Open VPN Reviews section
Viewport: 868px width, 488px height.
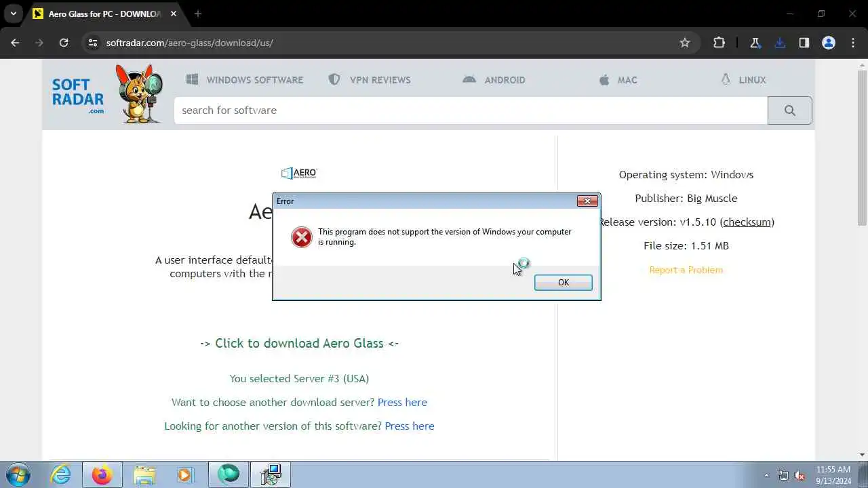[x=370, y=80]
